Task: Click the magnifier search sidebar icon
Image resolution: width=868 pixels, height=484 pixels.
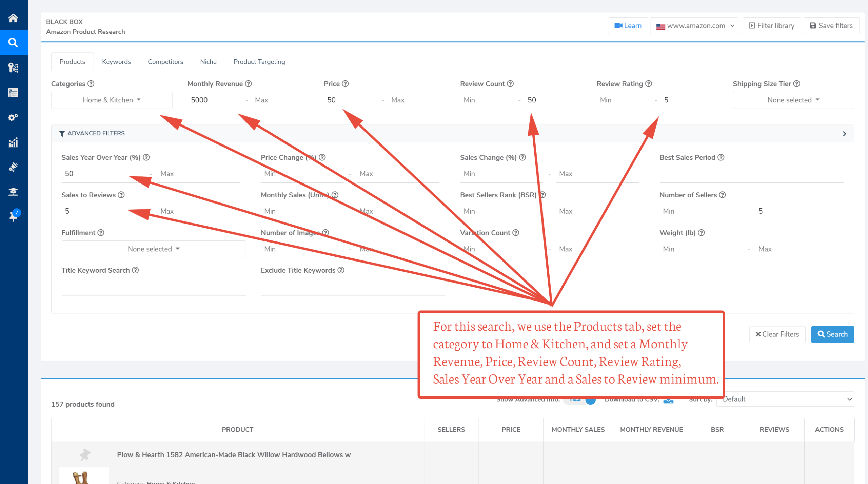Action: 13,43
